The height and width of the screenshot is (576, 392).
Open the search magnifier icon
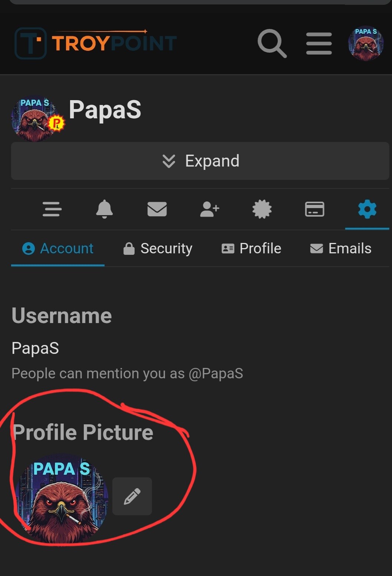(272, 43)
